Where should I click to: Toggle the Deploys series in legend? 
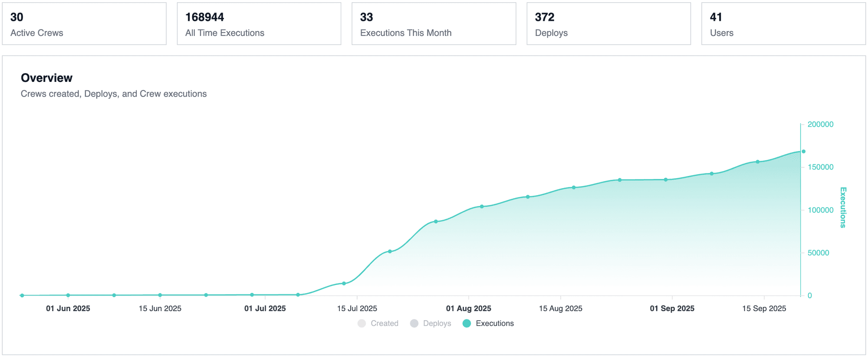click(x=437, y=323)
